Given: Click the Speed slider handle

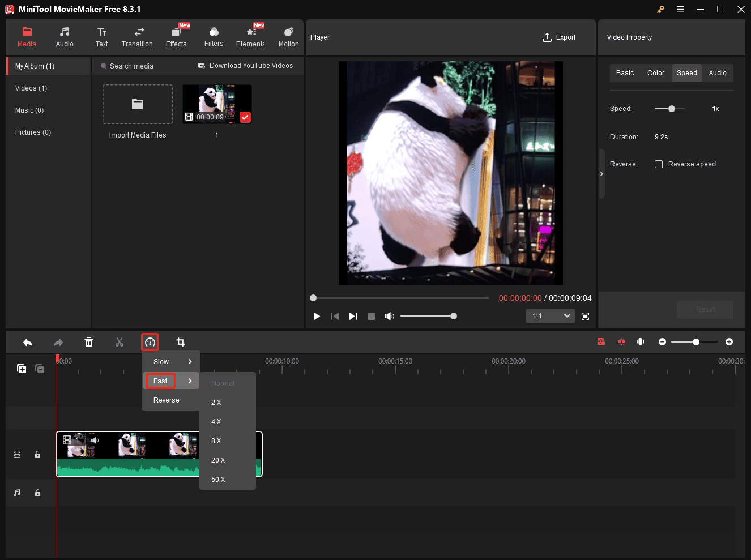Looking at the screenshot, I should pos(672,109).
